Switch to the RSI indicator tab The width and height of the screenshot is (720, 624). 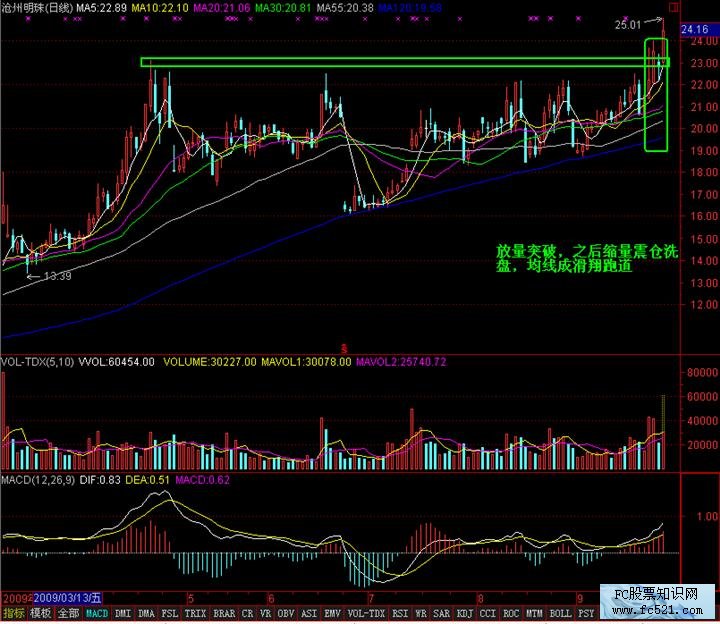(x=400, y=613)
